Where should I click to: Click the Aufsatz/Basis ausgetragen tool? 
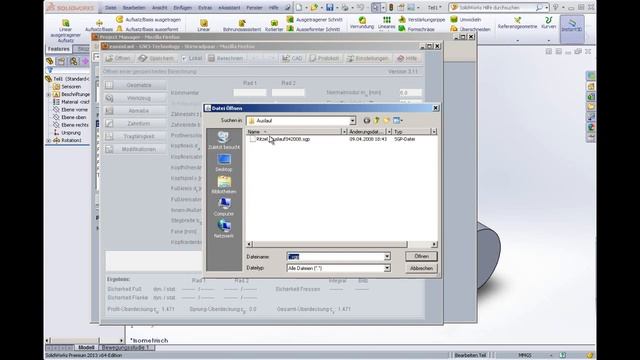point(148,20)
